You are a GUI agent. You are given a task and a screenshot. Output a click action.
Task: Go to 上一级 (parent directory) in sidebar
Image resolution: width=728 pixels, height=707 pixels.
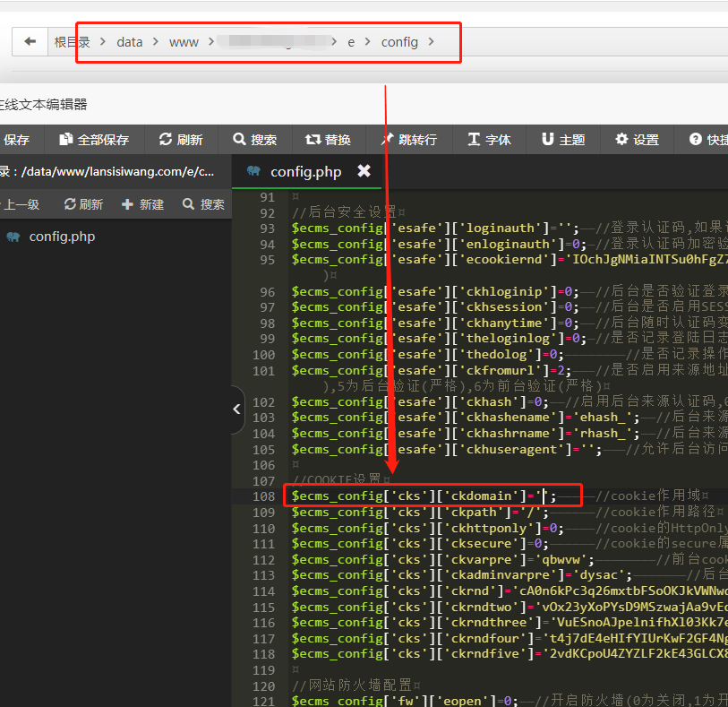click(x=20, y=204)
